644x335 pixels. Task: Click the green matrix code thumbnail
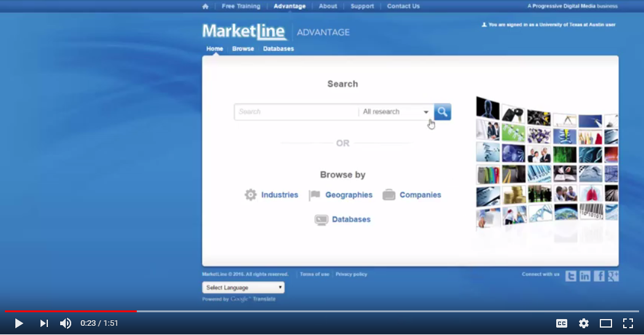[x=565, y=154]
